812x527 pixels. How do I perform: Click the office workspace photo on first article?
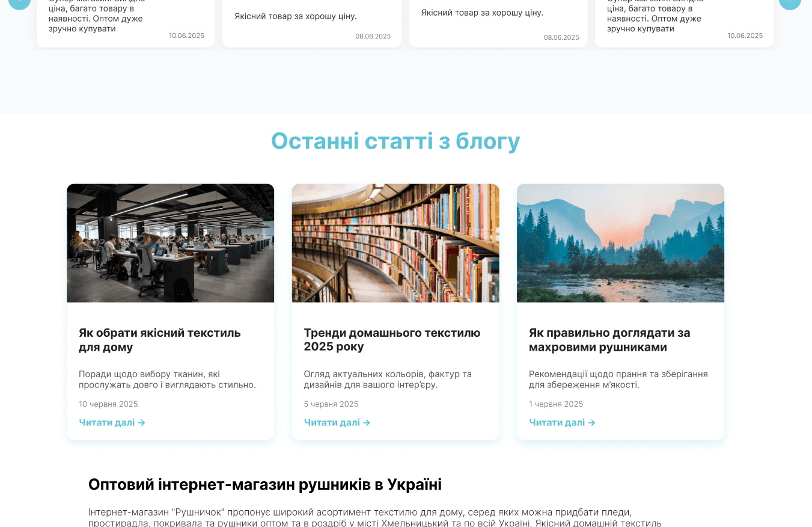coord(170,243)
